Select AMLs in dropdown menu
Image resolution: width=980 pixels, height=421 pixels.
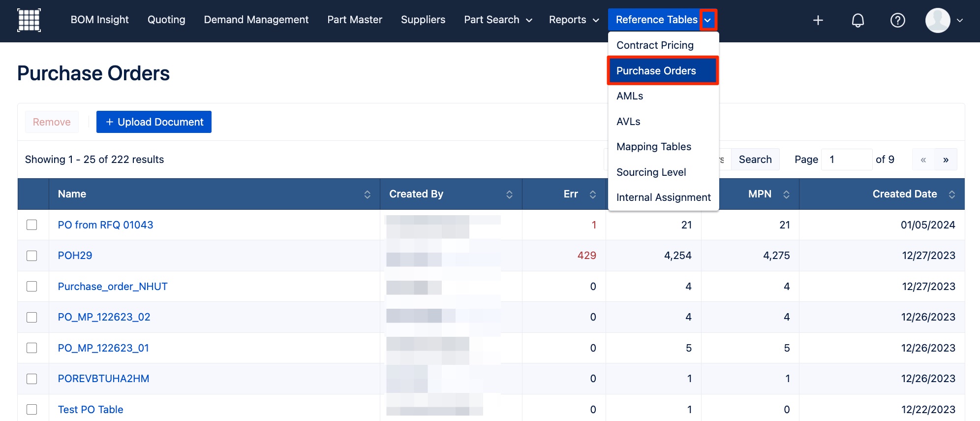point(663,96)
